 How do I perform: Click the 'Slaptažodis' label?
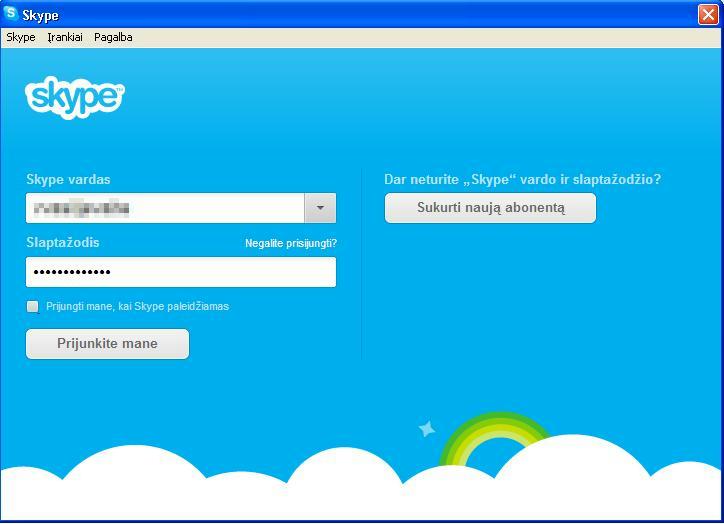tap(63, 243)
